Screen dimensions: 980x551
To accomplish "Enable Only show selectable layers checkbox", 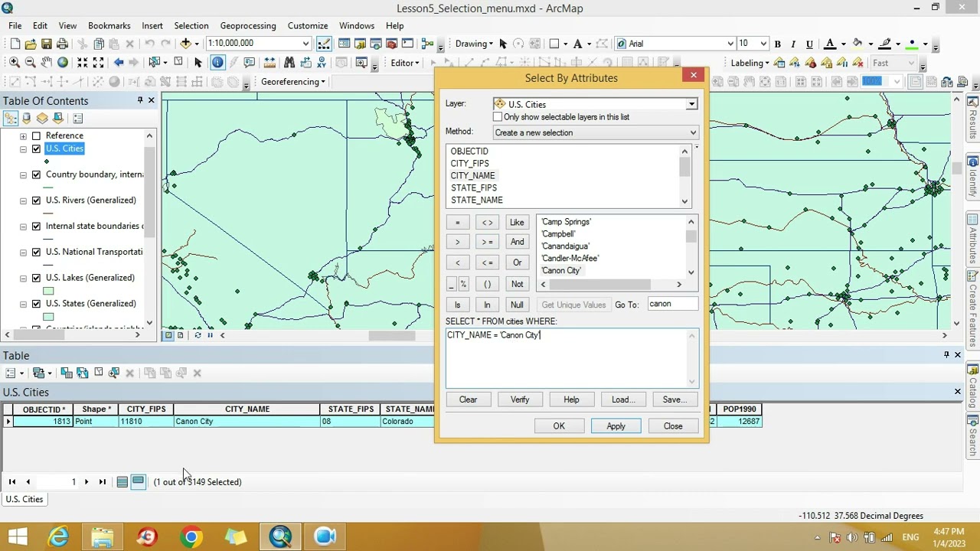I will [x=498, y=117].
